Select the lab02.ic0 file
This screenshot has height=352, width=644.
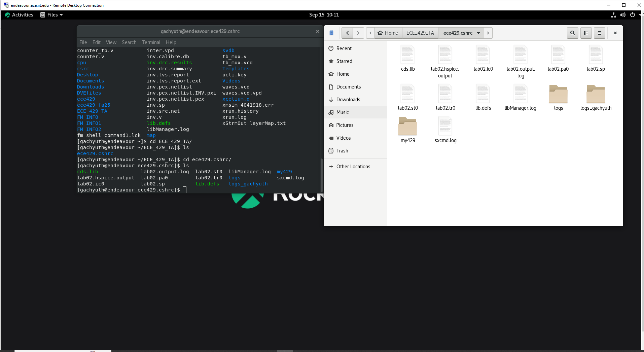pos(483,55)
